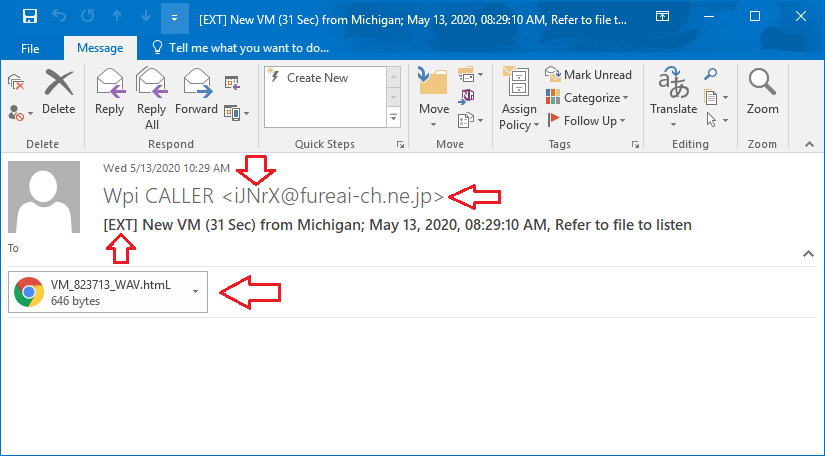Click the Wed 5/13/2020 10:29 AM date

point(166,168)
